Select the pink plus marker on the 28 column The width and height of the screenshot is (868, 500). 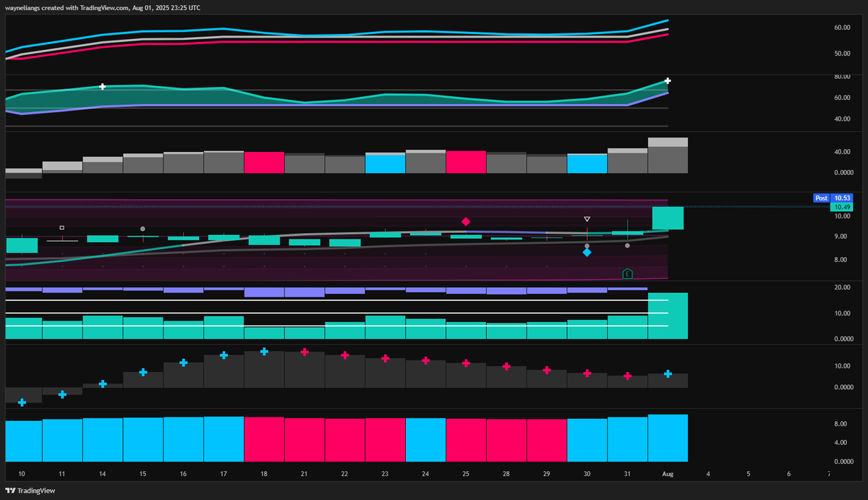click(x=506, y=366)
